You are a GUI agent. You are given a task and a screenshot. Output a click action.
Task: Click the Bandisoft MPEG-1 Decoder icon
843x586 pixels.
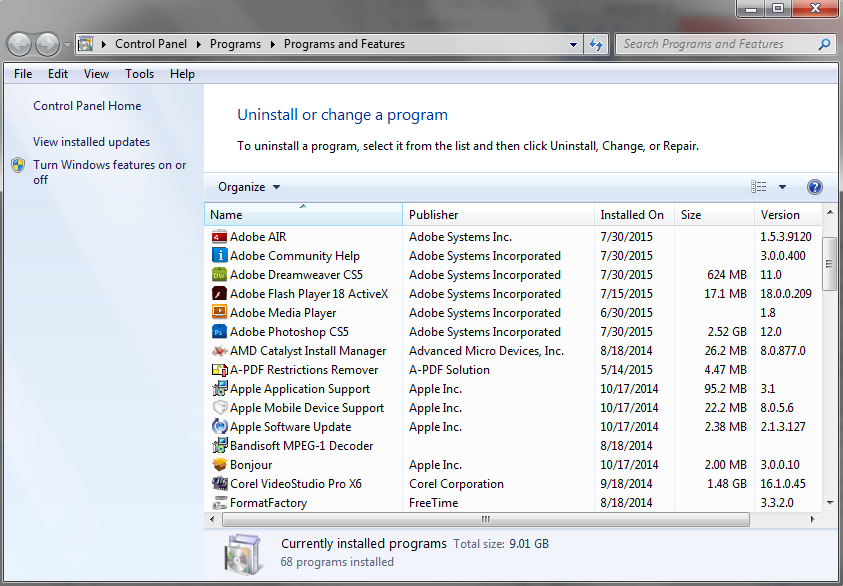(219, 446)
